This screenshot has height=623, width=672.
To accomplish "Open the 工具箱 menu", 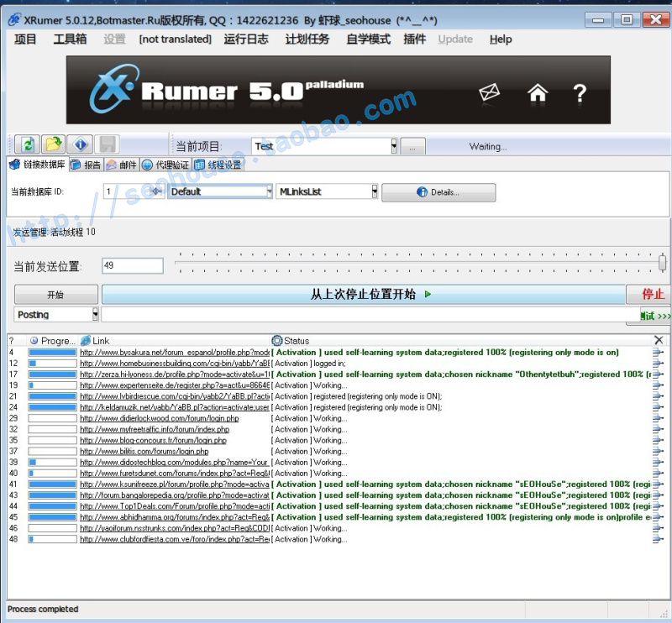I will pyautogui.click(x=70, y=39).
